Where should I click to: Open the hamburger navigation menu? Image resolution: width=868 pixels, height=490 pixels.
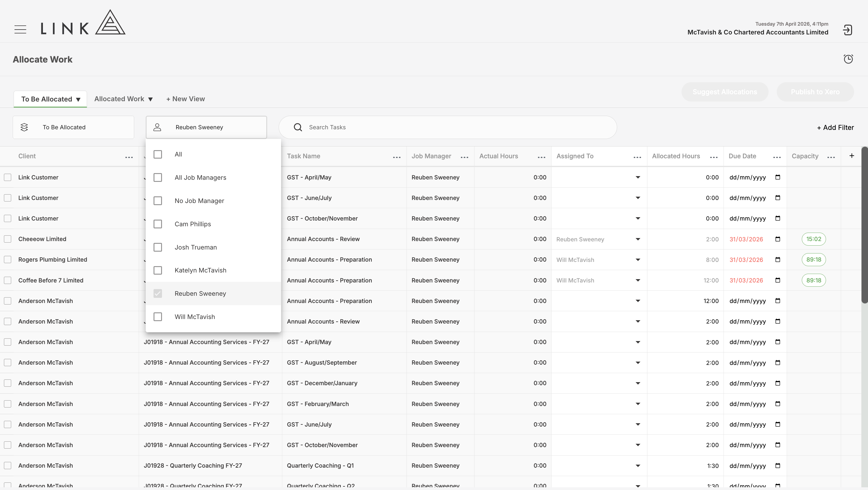tap(20, 29)
